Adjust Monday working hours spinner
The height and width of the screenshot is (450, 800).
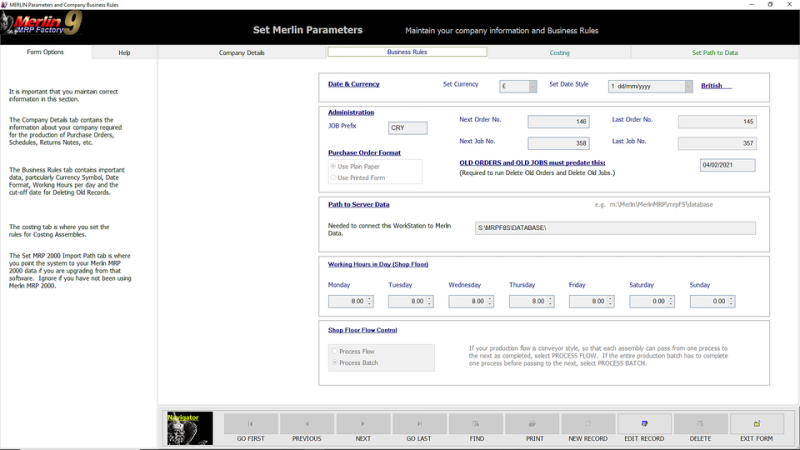(370, 301)
